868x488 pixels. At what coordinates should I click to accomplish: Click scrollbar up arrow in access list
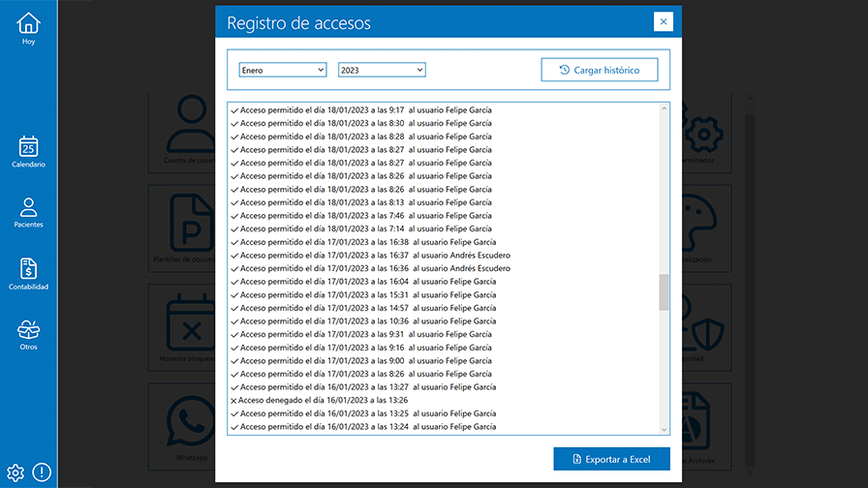click(664, 108)
